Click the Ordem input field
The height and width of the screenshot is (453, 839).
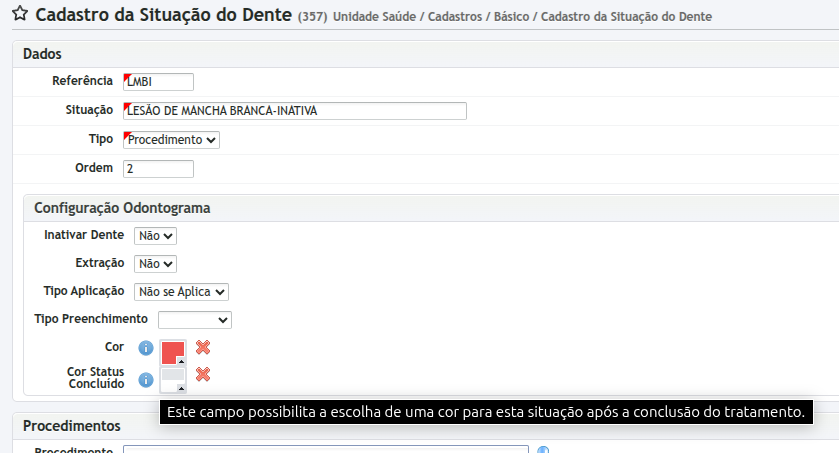click(158, 169)
